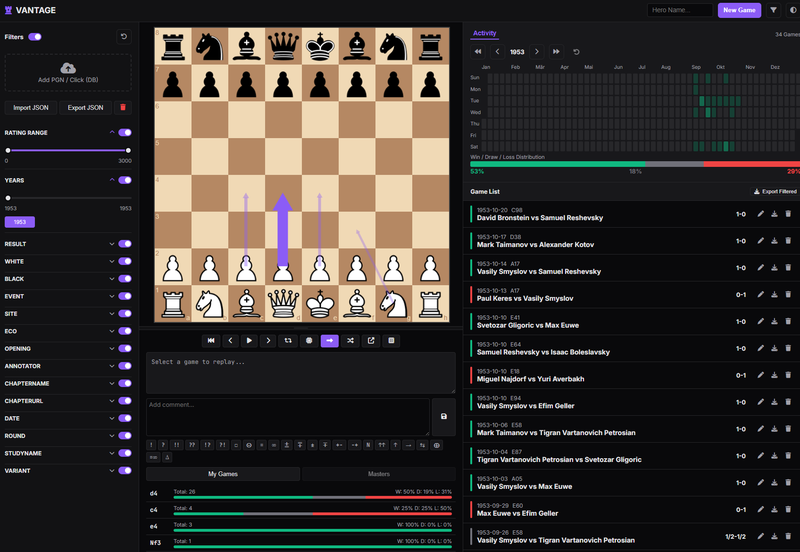Click the cloud upload Add PGN area
The height and width of the screenshot is (552, 800).
[x=68, y=72]
